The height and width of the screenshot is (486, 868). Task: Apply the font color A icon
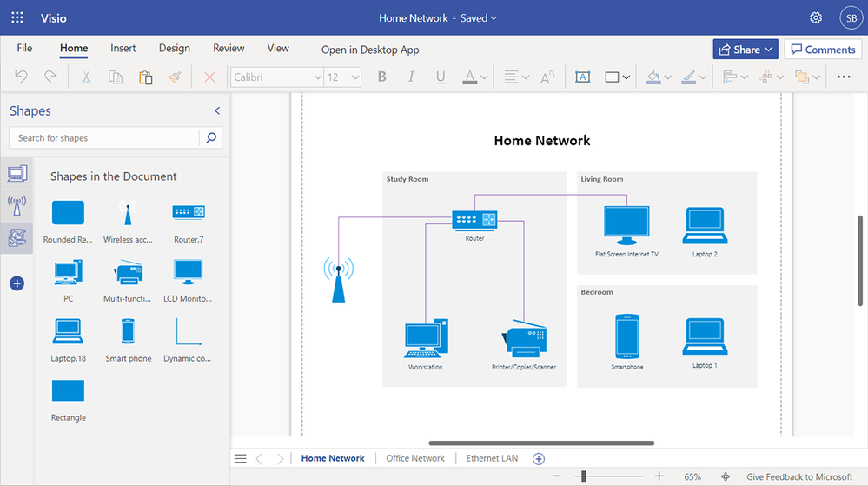[x=469, y=77]
